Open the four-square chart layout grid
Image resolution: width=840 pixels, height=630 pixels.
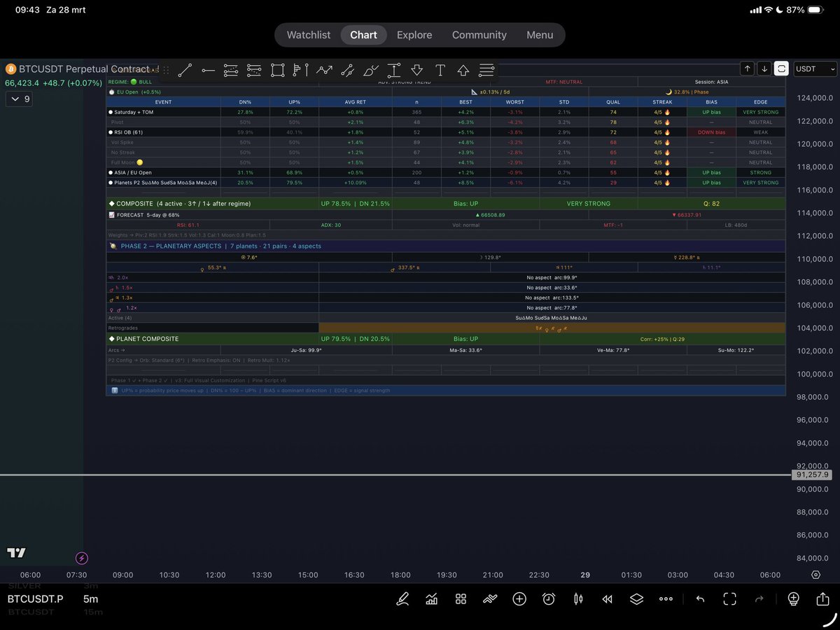[x=461, y=599]
